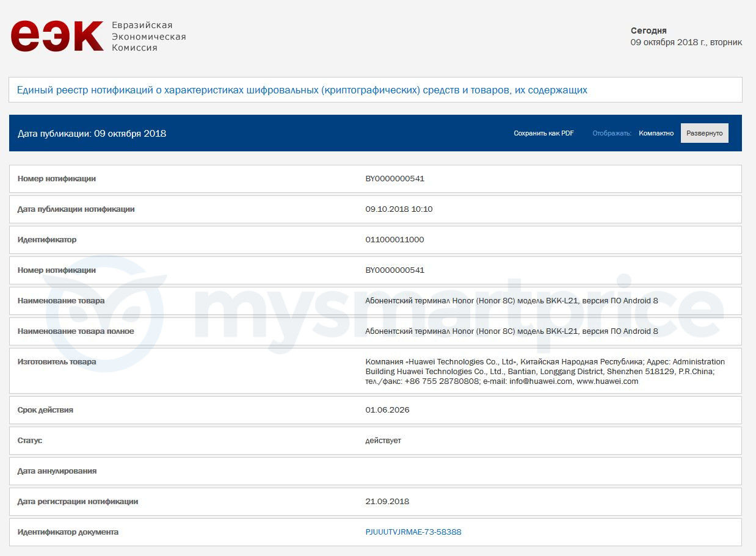The width and height of the screenshot is (756, 556).
Task: Click Дата публикации: 09 октября 2018 header text
Action: tap(92, 133)
